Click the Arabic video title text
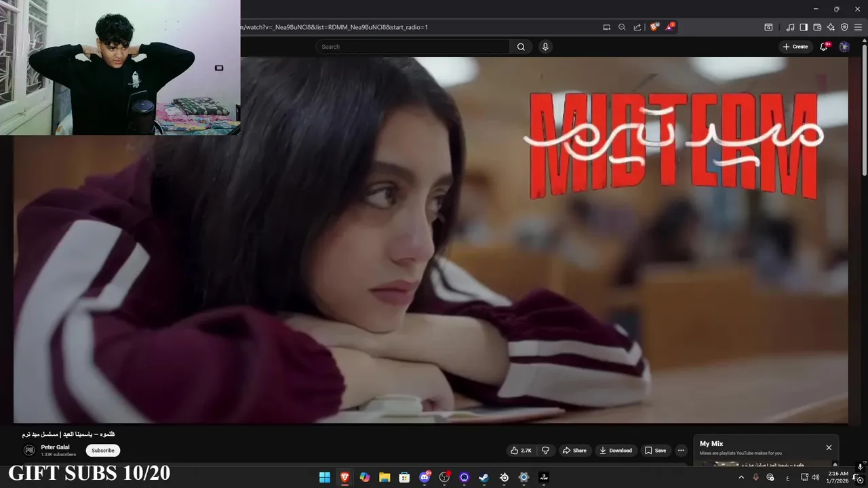Viewport: 868px width, 488px height. [68, 434]
